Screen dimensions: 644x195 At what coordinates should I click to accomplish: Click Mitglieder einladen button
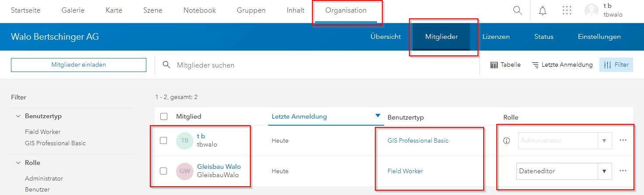(x=79, y=65)
